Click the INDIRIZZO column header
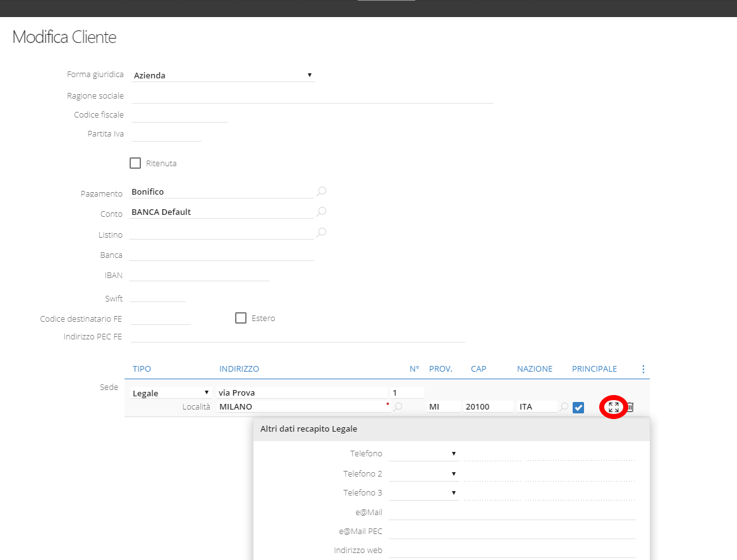This screenshot has width=737, height=560. pyautogui.click(x=239, y=369)
